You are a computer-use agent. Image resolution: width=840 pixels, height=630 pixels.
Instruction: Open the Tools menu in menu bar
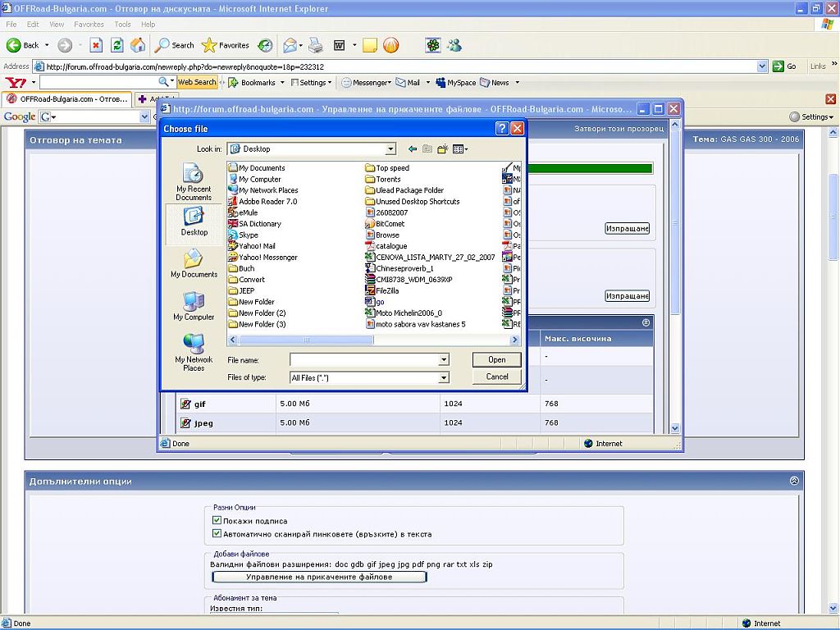pyautogui.click(x=122, y=25)
